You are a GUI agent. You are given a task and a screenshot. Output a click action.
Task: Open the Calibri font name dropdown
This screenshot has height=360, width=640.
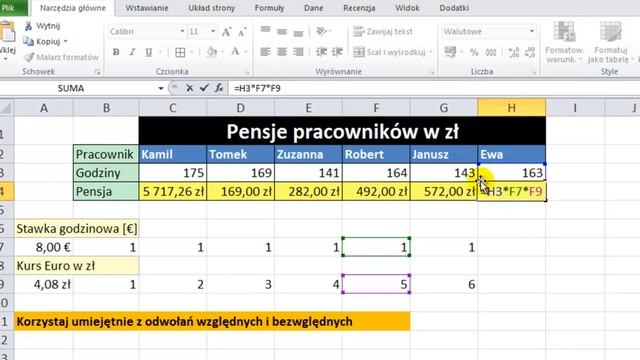tap(182, 31)
